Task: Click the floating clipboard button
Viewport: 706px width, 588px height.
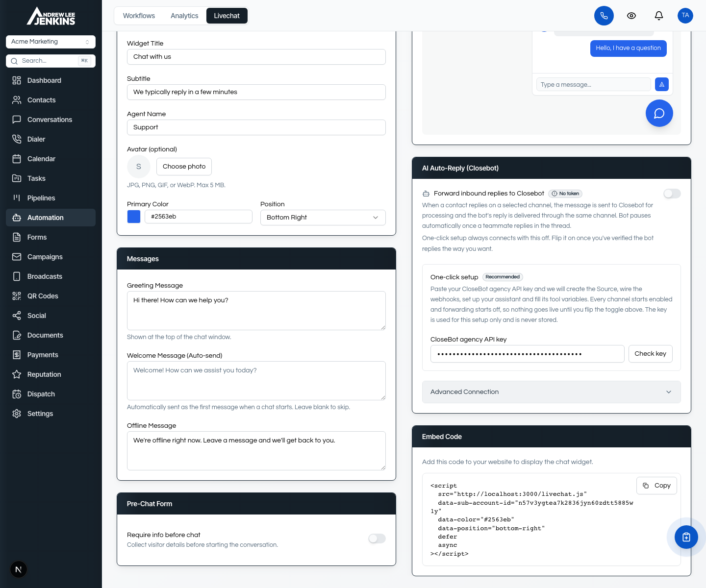Action: point(686,537)
